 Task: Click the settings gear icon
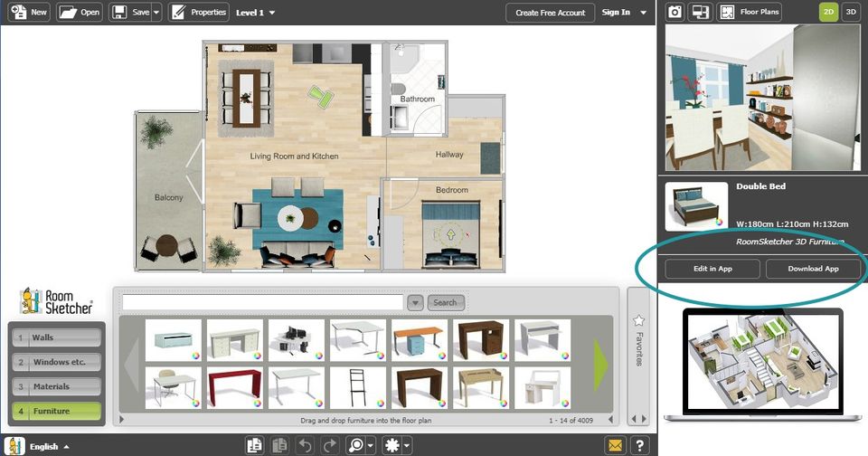click(392, 445)
